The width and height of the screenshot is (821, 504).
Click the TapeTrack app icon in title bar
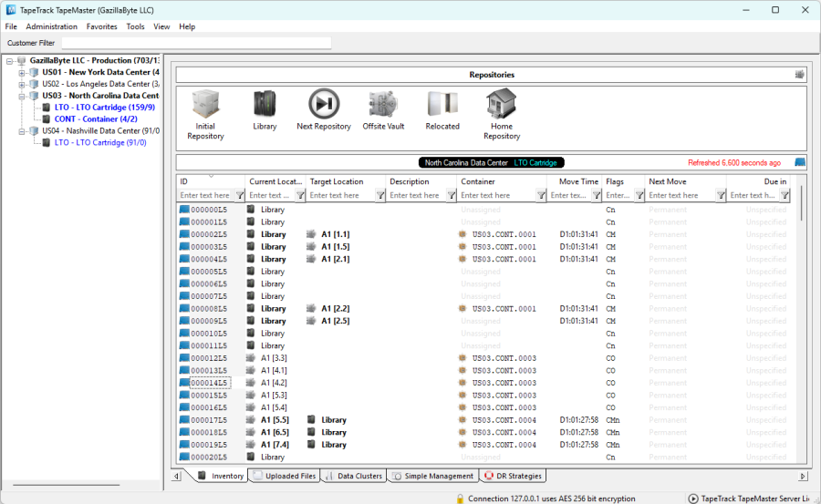[11, 10]
